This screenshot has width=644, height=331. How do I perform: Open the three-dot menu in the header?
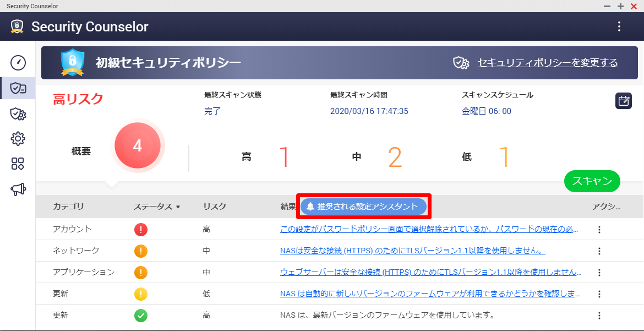point(619,27)
